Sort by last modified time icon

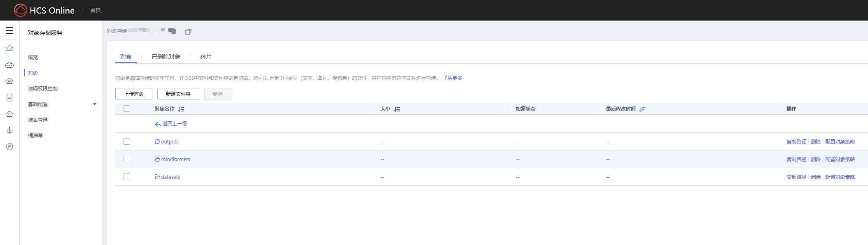click(x=642, y=109)
